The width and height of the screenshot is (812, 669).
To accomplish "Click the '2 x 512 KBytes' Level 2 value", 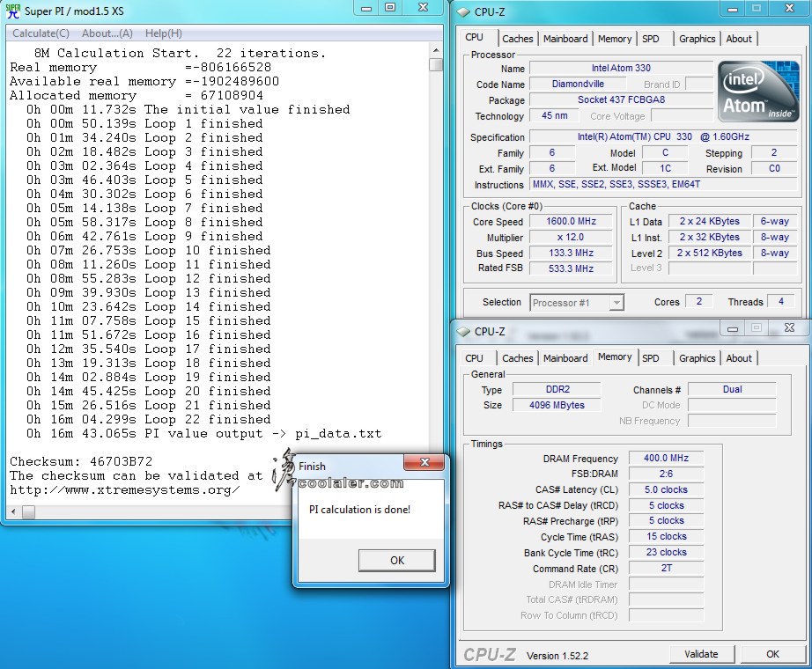I will tap(710, 253).
